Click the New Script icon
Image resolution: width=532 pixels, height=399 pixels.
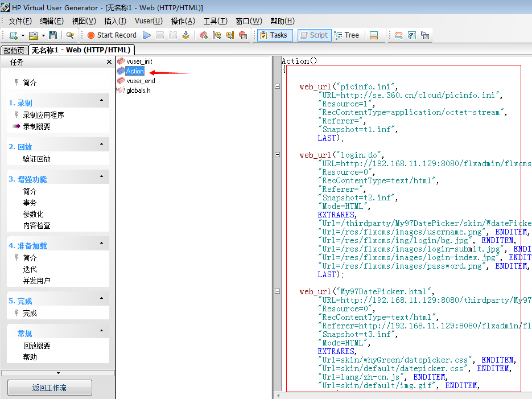(x=14, y=35)
